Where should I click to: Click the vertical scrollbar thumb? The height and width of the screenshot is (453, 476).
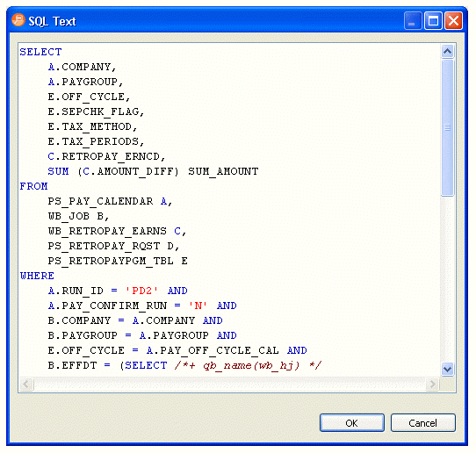[x=447, y=128]
